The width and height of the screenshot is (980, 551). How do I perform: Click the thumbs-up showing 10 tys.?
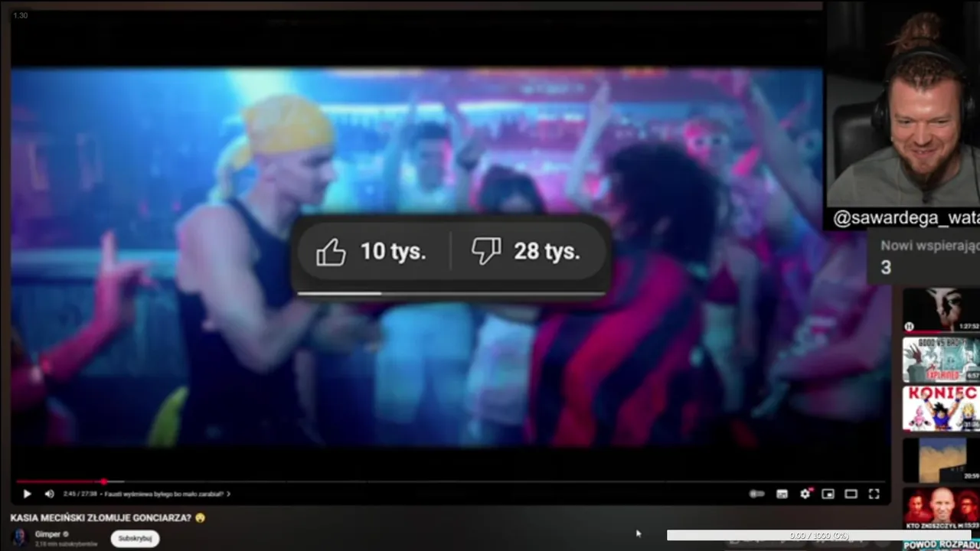[372, 251]
